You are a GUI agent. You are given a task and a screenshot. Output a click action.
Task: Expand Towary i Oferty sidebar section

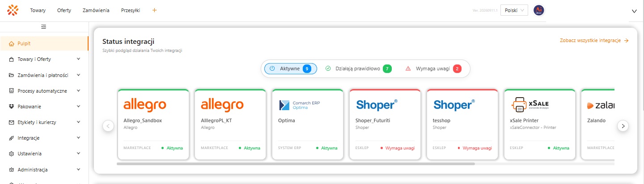(78, 59)
